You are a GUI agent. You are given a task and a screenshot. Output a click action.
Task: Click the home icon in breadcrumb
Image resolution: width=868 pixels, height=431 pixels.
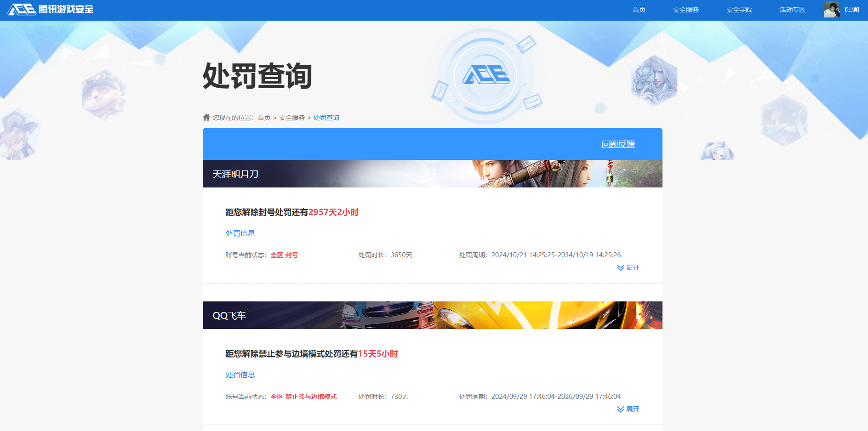[206, 117]
